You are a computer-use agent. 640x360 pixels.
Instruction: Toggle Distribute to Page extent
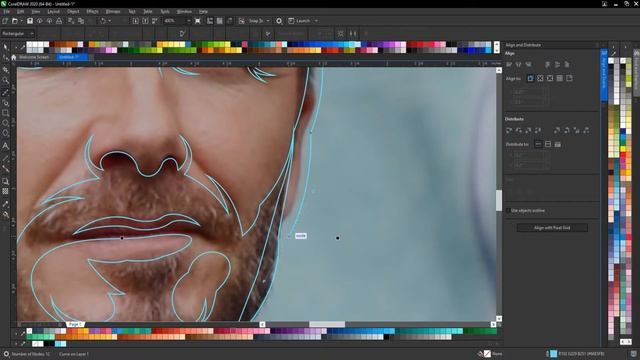tap(548, 144)
